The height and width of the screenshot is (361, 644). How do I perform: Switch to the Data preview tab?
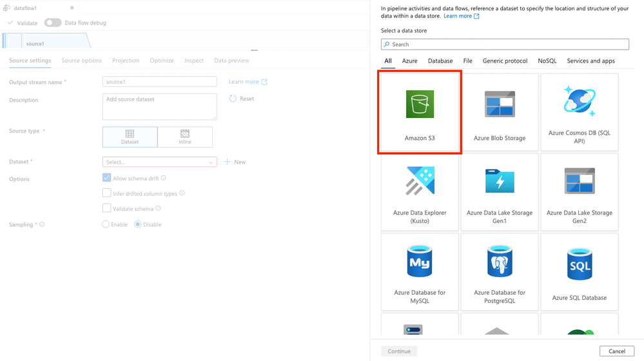point(231,61)
